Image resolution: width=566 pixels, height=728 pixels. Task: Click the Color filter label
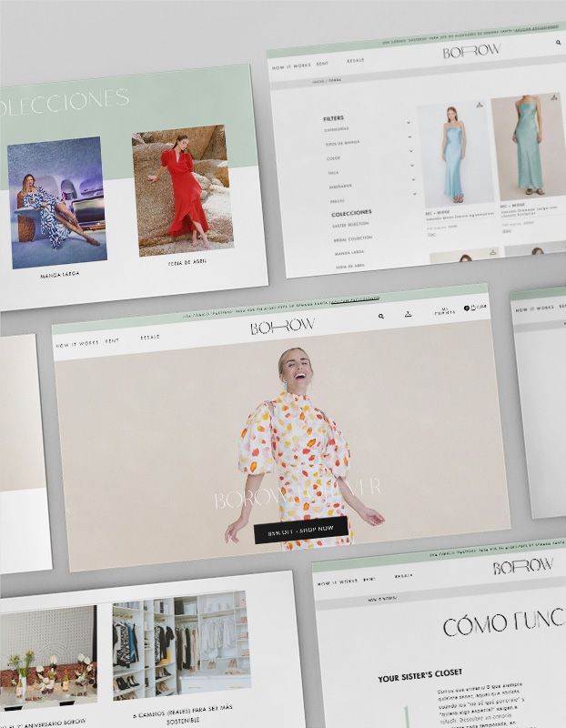(333, 158)
